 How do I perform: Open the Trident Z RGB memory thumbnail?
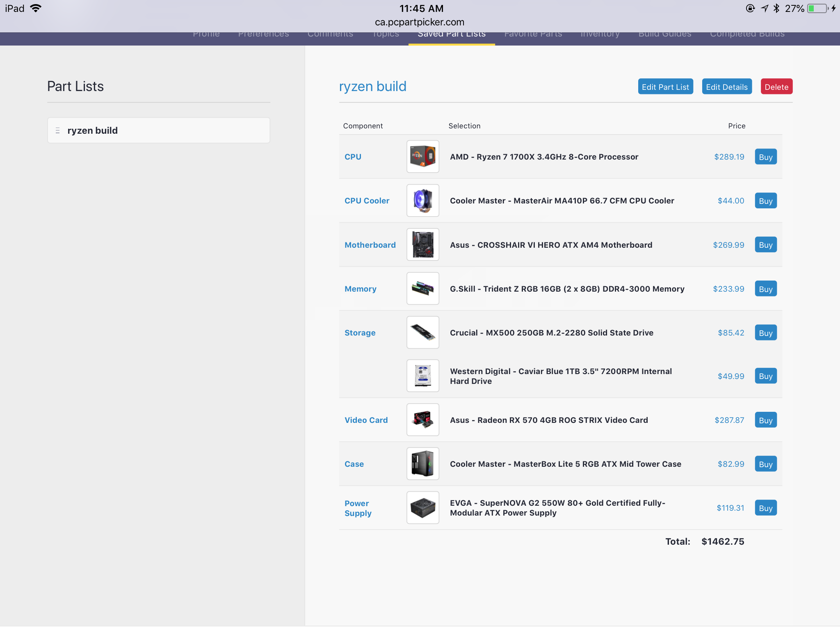pos(423,288)
